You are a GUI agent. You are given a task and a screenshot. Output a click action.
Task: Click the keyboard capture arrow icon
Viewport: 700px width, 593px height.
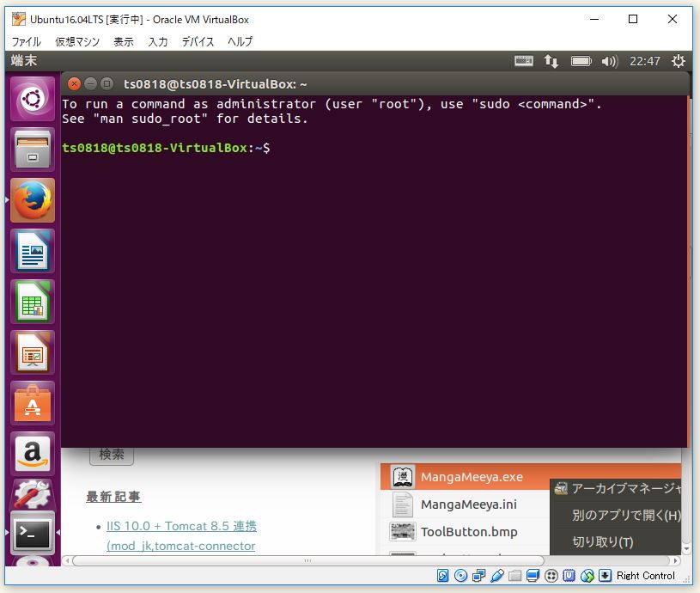(x=605, y=576)
